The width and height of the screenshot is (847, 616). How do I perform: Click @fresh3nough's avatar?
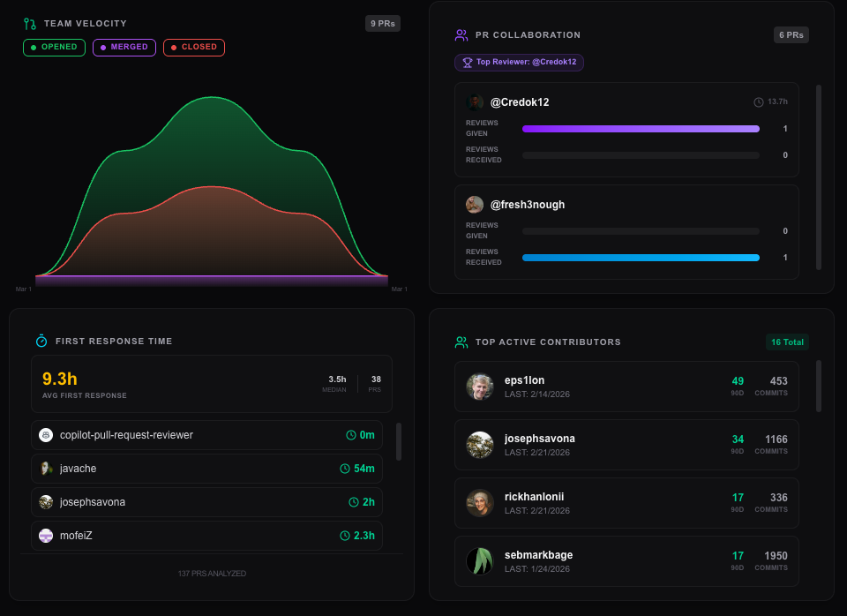[475, 205]
